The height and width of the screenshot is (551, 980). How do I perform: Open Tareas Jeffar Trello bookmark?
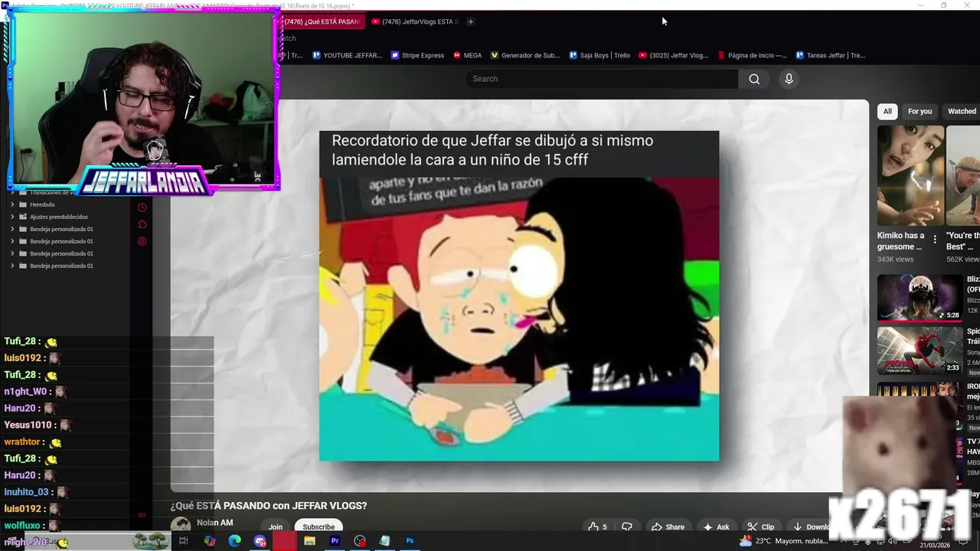(831, 55)
